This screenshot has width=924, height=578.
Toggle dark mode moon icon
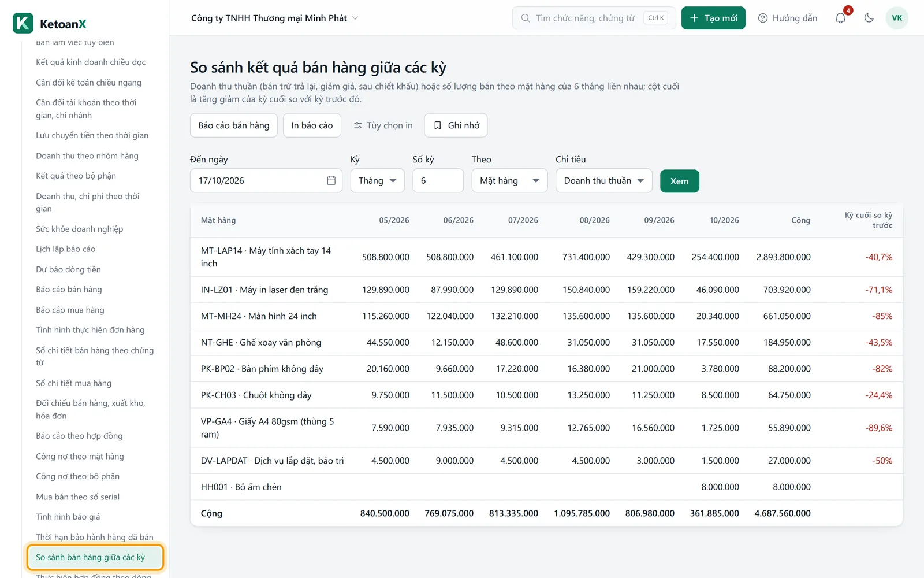point(869,18)
